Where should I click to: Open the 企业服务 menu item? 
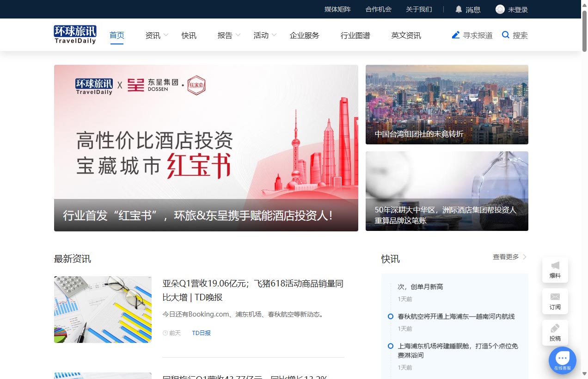point(304,35)
